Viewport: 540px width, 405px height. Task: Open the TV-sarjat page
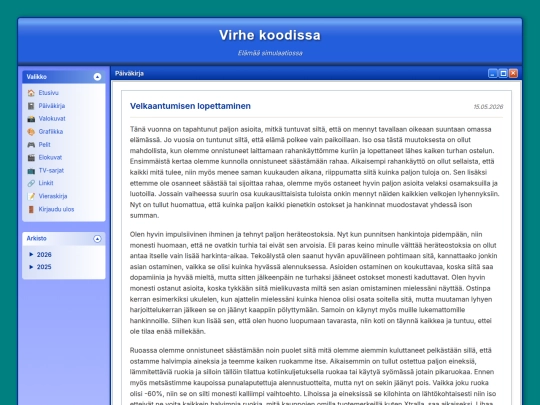(x=51, y=170)
